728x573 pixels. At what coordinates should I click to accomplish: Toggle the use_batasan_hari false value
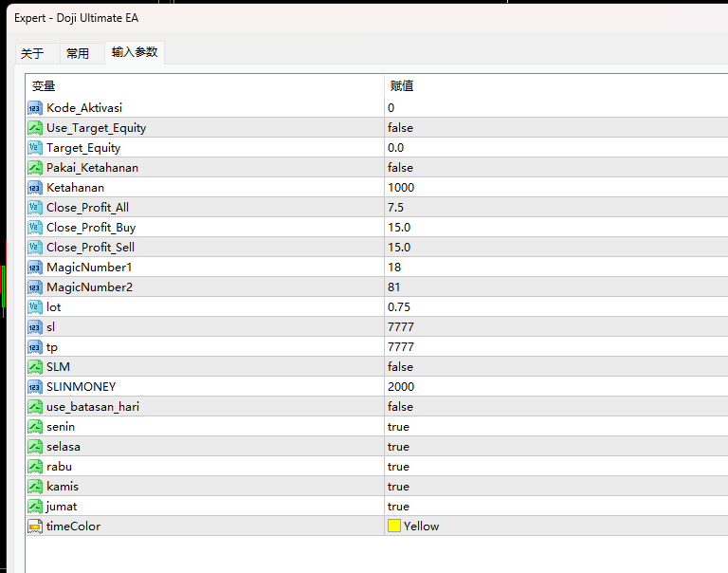[x=556, y=407]
